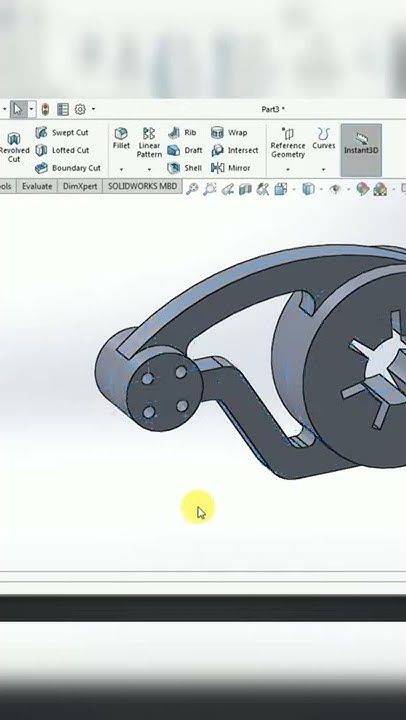This screenshot has height=720, width=406.
Task: Select the Wrap feature
Action: (x=229, y=133)
